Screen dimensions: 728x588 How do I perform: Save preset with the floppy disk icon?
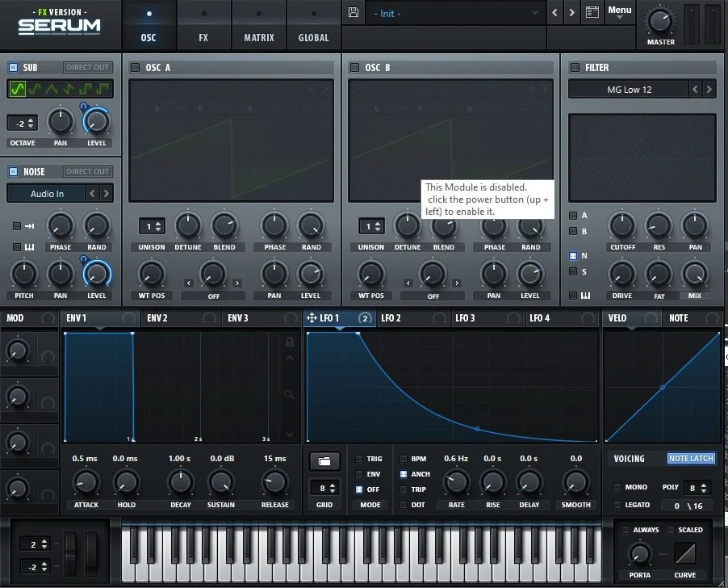(354, 13)
